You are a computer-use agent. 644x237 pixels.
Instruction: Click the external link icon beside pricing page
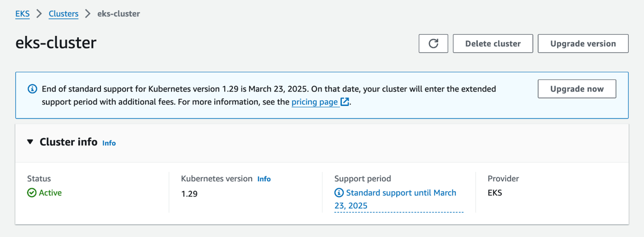tap(345, 102)
